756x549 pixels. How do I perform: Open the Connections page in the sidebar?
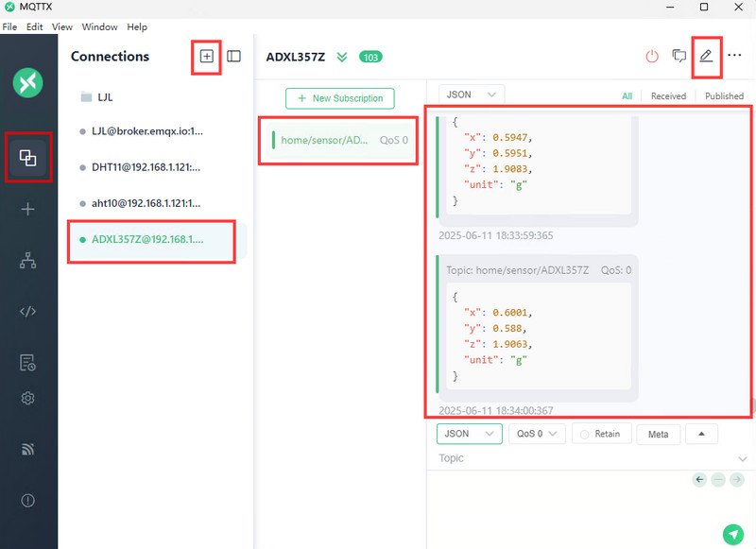(x=28, y=158)
